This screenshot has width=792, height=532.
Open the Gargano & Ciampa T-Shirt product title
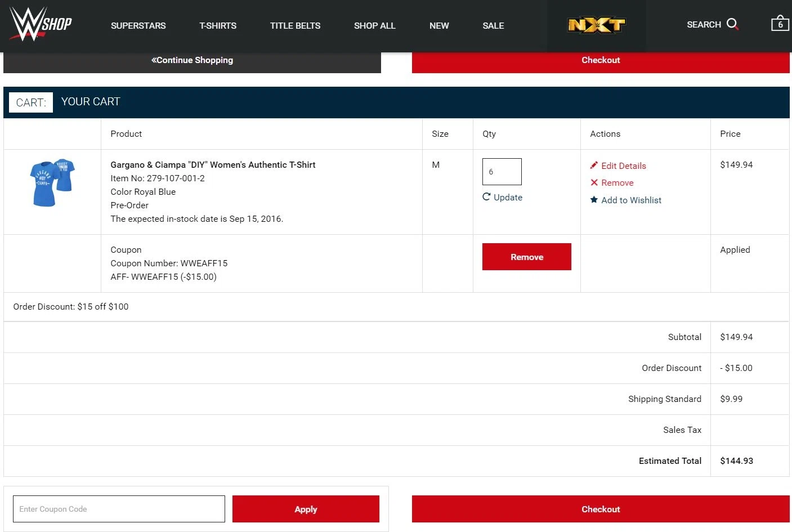point(213,164)
